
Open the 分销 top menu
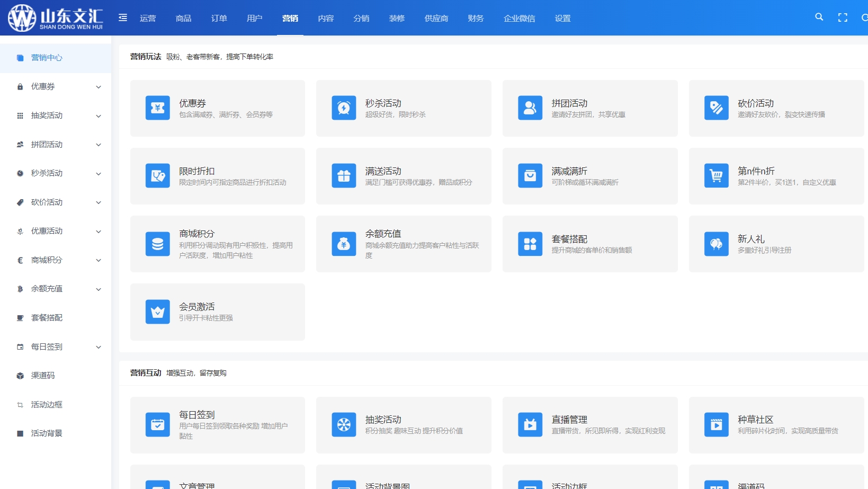pyautogui.click(x=361, y=18)
